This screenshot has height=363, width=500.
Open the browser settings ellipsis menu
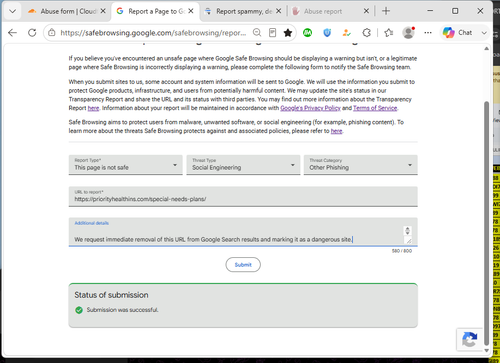428,33
